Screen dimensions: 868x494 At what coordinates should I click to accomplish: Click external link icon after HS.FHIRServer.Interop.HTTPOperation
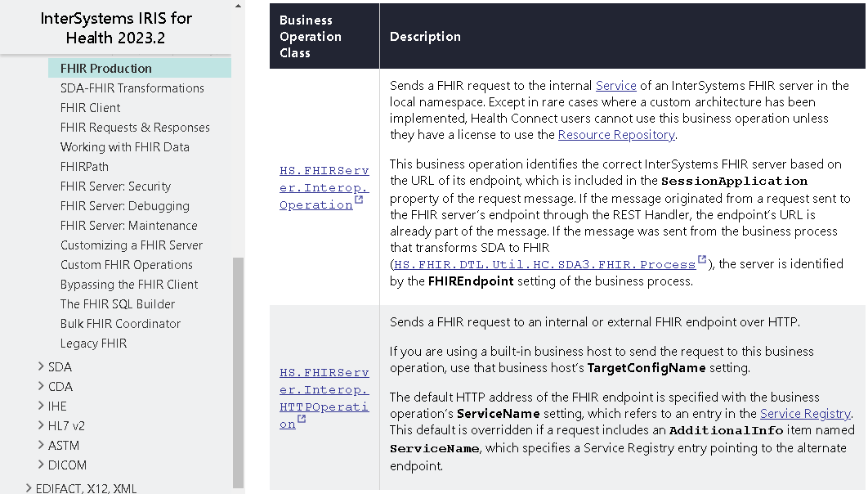point(302,420)
